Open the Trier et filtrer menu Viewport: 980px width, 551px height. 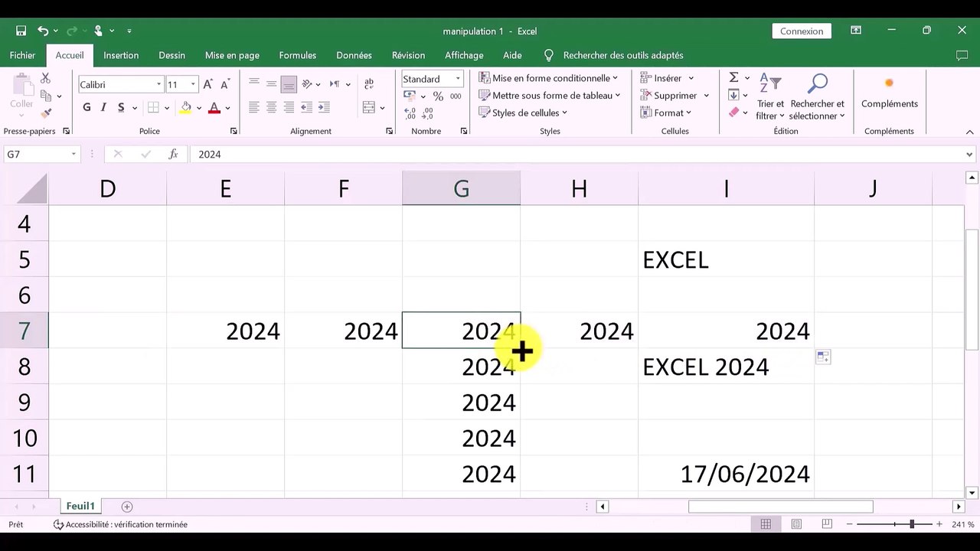770,96
